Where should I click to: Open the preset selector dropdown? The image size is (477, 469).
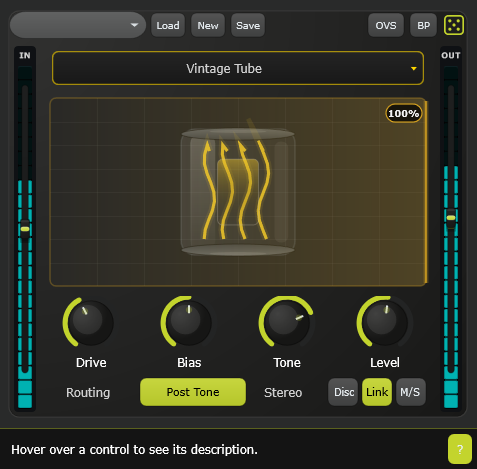(x=78, y=25)
